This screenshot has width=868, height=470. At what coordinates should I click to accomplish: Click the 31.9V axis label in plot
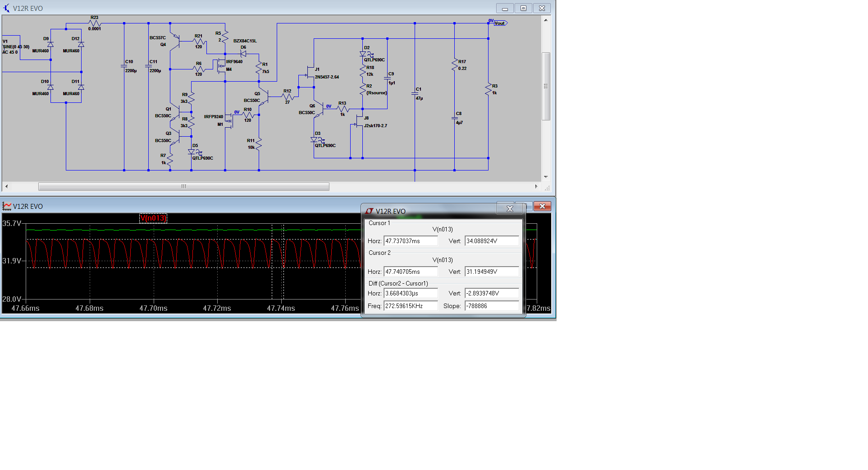point(12,261)
